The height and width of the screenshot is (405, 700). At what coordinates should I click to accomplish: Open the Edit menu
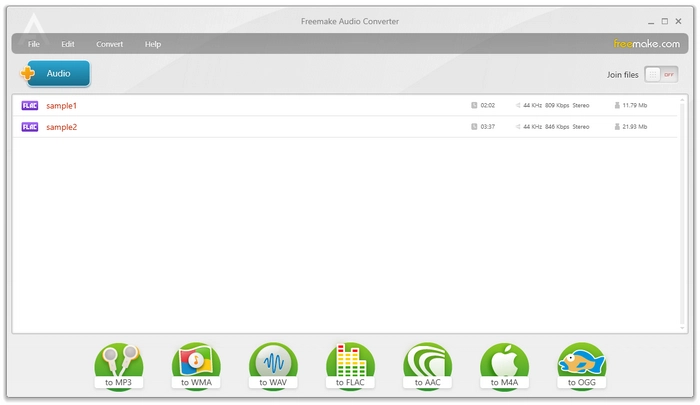click(x=68, y=44)
